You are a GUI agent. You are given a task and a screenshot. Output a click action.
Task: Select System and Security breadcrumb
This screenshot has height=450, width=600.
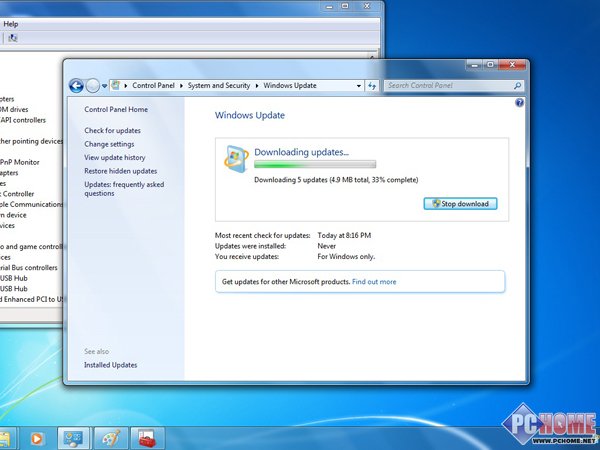pyautogui.click(x=218, y=86)
